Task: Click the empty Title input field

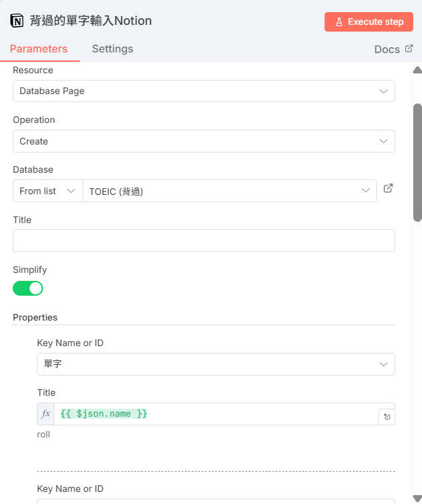Action: pos(204,241)
